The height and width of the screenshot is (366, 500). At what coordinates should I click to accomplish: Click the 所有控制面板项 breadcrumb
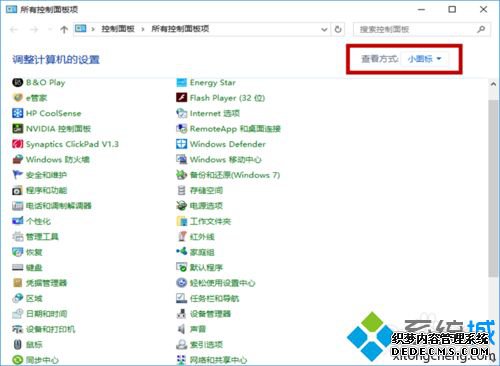pos(180,29)
